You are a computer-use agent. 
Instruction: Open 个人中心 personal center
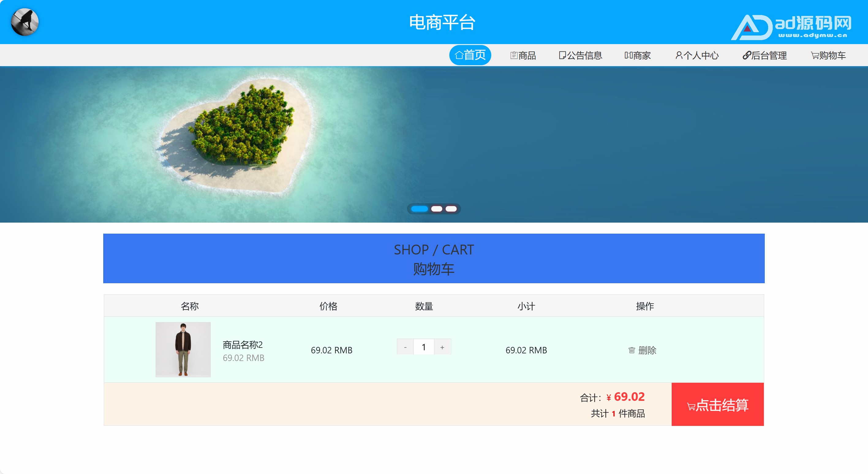(x=697, y=55)
